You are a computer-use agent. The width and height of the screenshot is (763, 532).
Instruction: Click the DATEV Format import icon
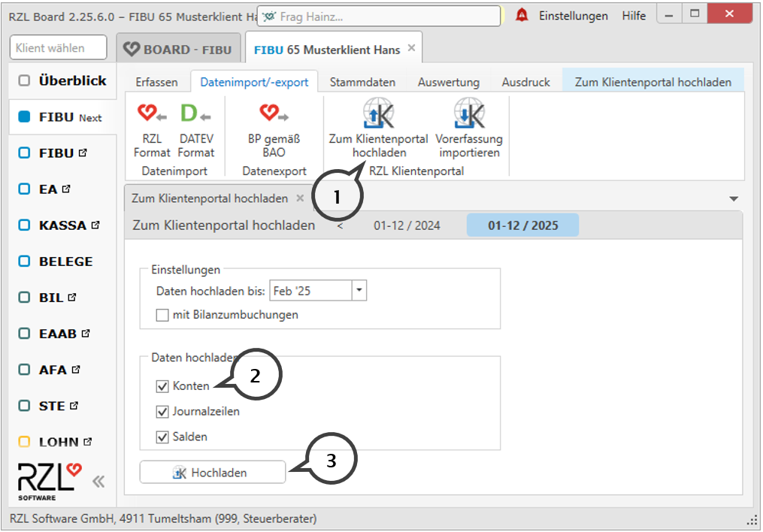[x=195, y=114]
